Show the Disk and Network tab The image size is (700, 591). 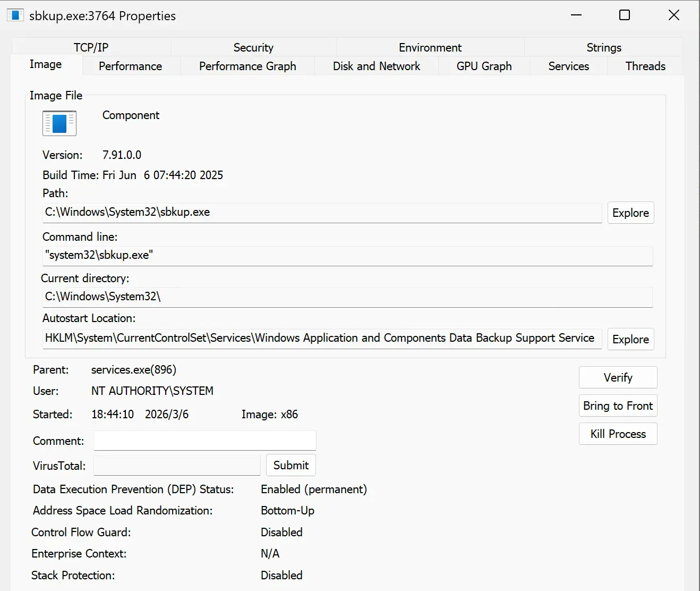[x=376, y=66]
